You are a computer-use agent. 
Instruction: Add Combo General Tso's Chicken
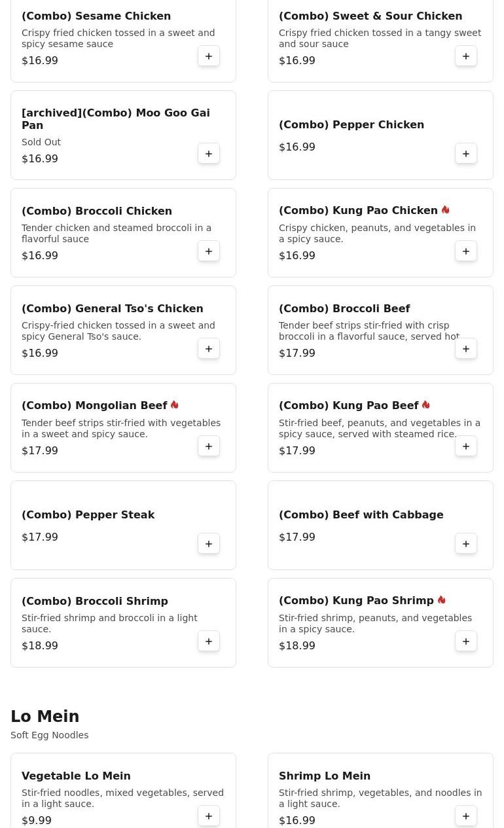209,349
